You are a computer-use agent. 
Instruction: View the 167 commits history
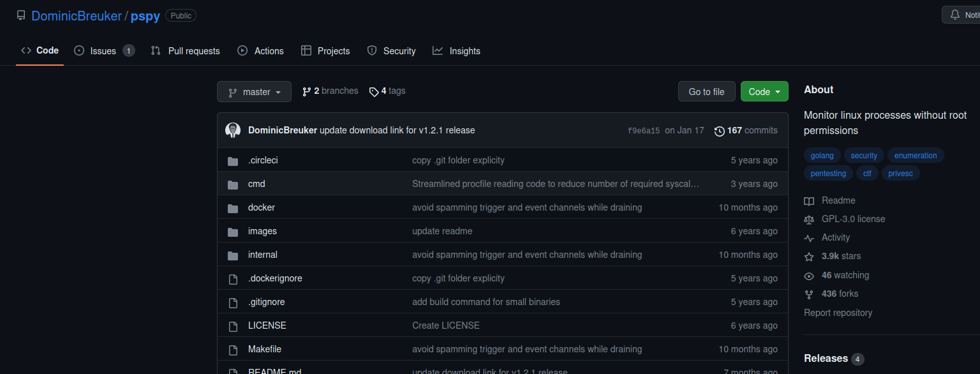746,130
